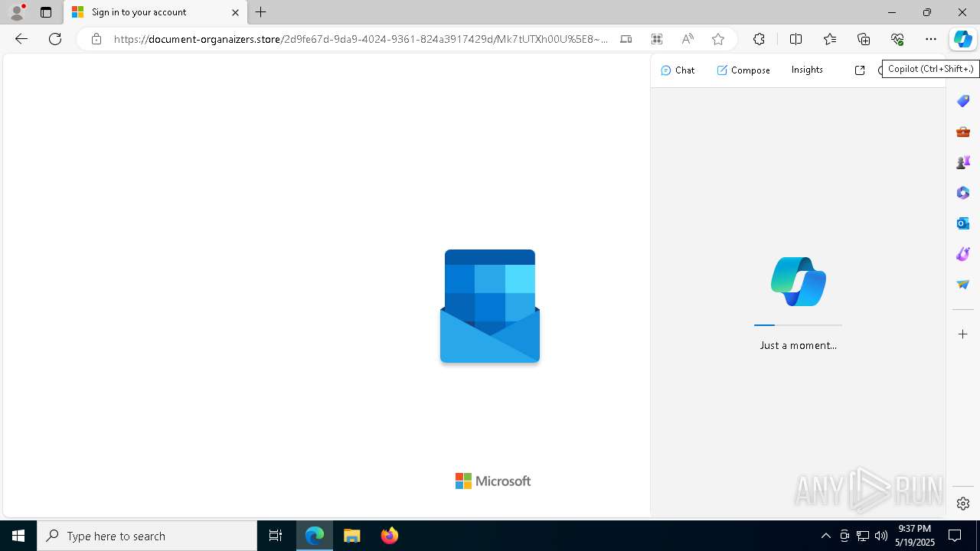Open Shopping sidebar tag icon

coord(963,101)
